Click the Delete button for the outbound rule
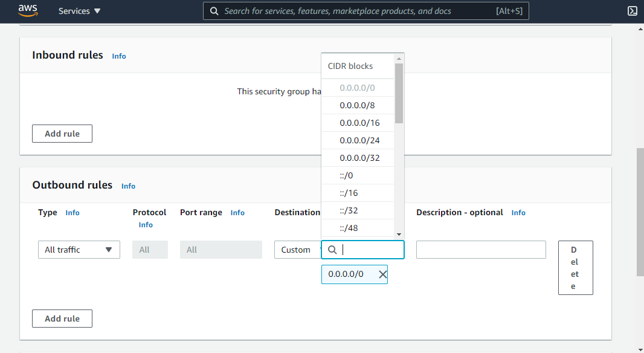This screenshot has width=644, height=353. [575, 268]
